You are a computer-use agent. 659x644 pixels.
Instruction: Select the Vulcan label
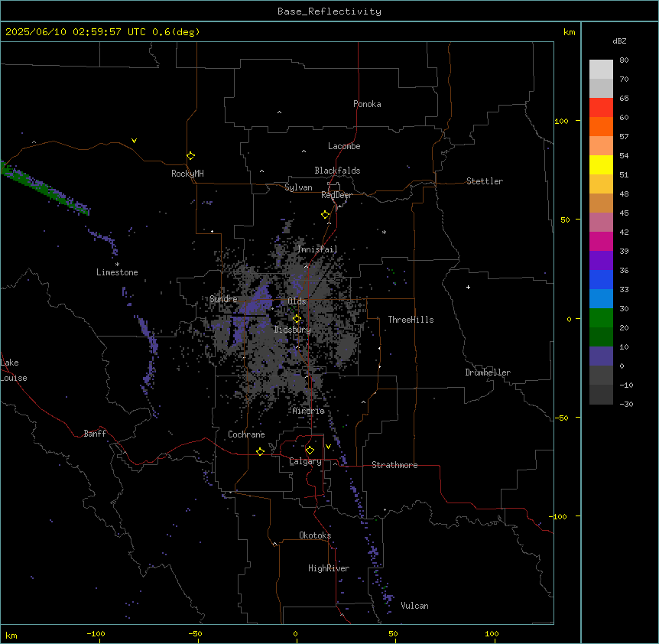tap(415, 606)
